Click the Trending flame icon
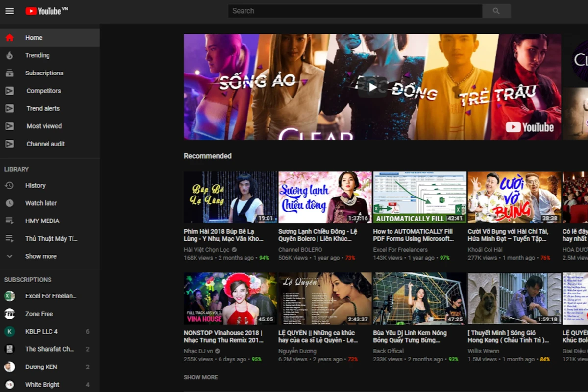 (10, 55)
